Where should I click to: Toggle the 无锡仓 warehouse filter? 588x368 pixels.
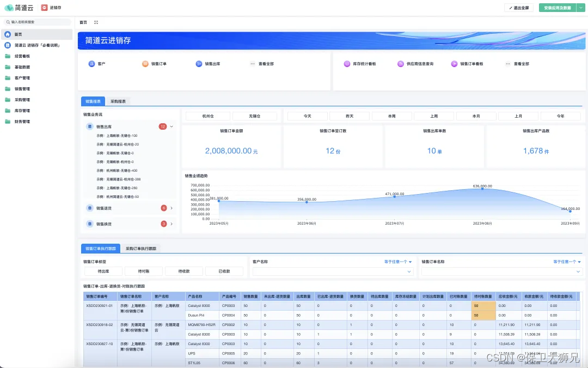coord(255,116)
